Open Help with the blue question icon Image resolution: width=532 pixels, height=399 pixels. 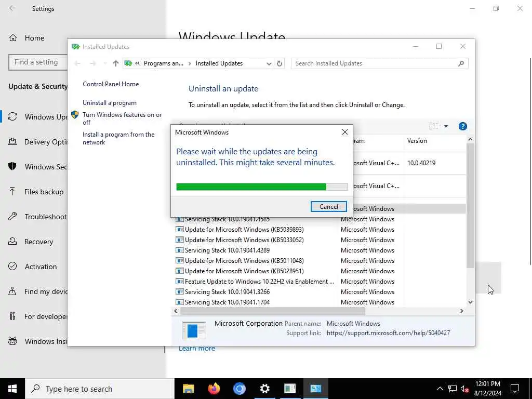[462, 126]
